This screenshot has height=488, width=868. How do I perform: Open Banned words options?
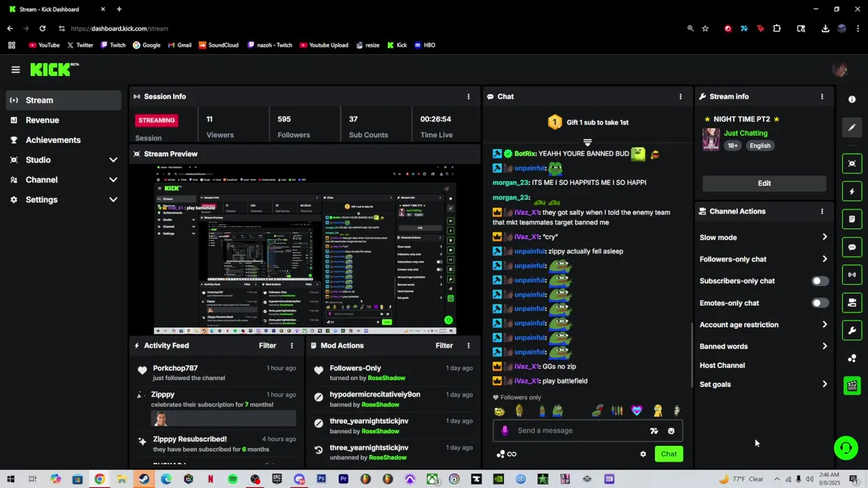tap(764, 346)
